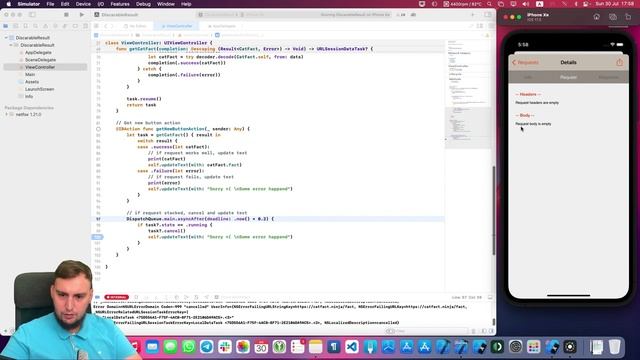Select SceneDelegate file in navigator
Screen dimensions: 640x360
point(40,60)
